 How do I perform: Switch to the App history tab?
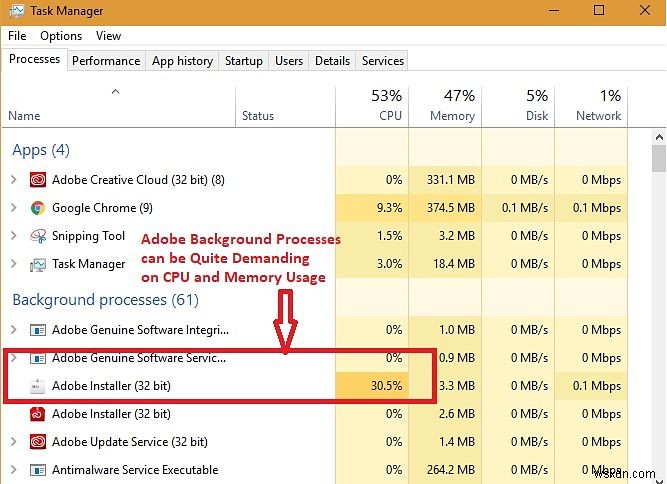coord(182,61)
